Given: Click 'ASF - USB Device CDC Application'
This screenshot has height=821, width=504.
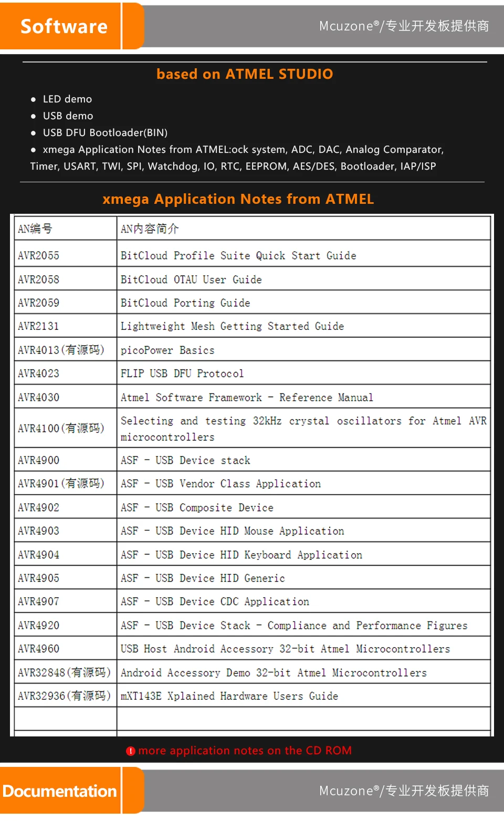Looking at the screenshot, I should pos(215,601).
